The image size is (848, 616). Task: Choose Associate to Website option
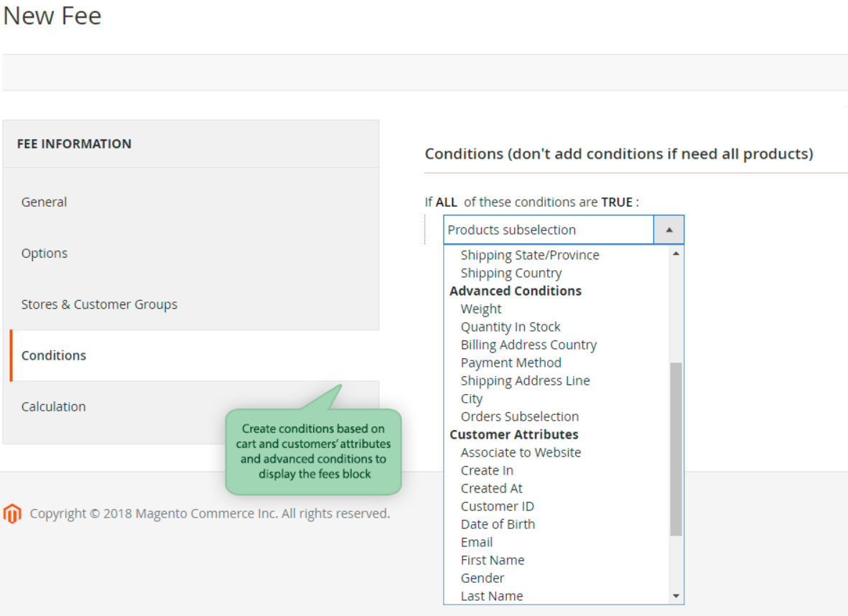(x=521, y=453)
